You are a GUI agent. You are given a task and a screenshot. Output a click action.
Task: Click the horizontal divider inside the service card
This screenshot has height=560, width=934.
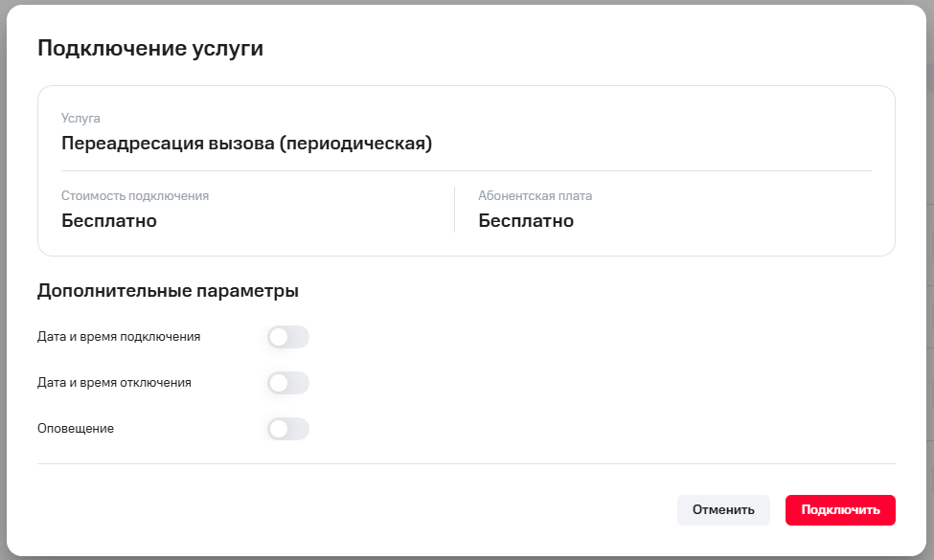pyautogui.click(x=467, y=170)
